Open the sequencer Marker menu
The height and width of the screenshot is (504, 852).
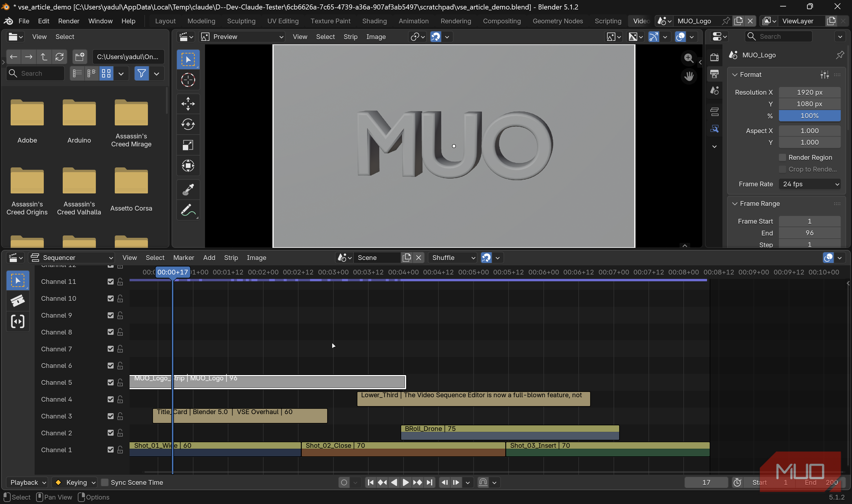[183, 258]
